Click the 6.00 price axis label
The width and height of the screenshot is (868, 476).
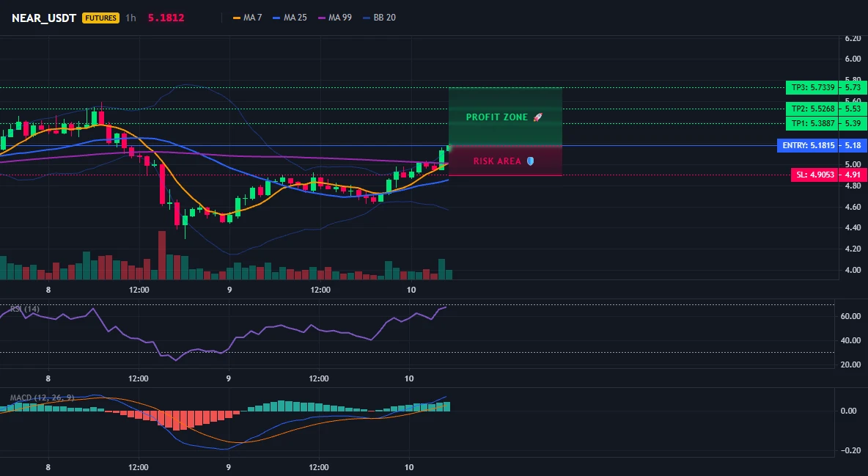tap(853, 59)
